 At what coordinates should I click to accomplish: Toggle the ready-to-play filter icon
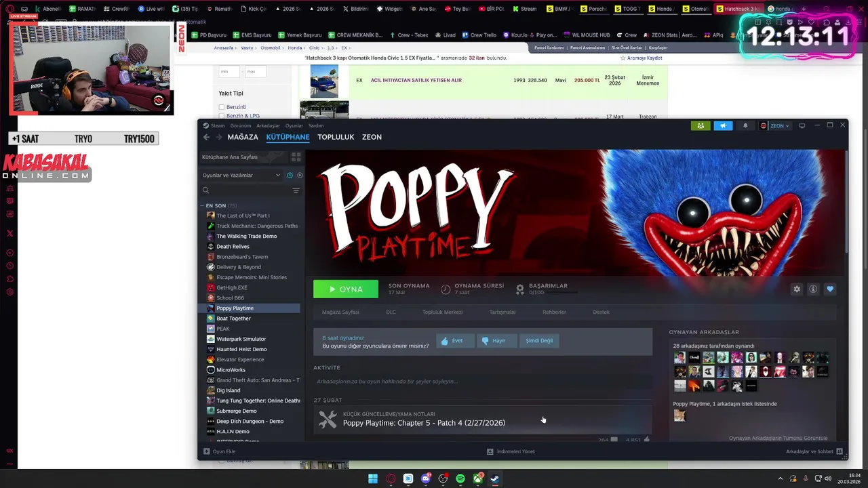tap(300, 175)
